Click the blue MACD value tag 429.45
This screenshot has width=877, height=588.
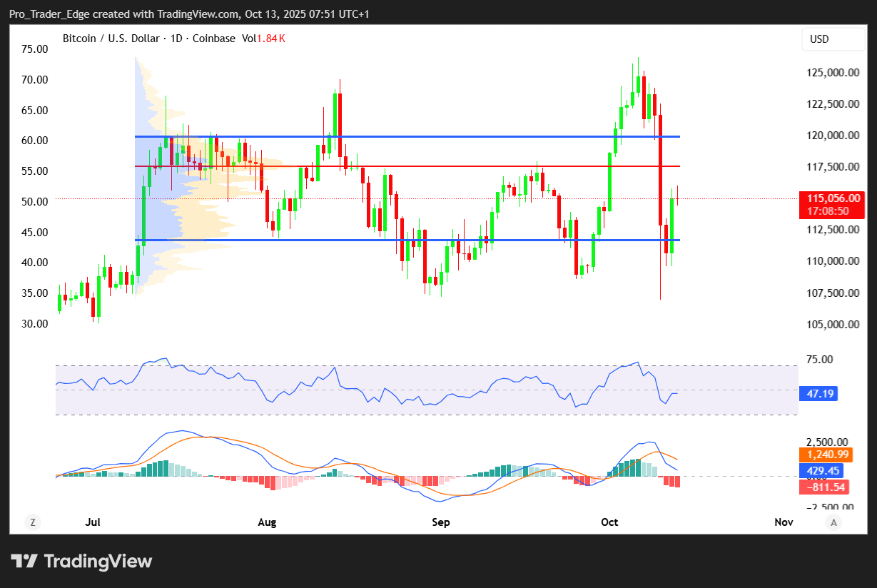pyautogui.click(x=821, y=470)
